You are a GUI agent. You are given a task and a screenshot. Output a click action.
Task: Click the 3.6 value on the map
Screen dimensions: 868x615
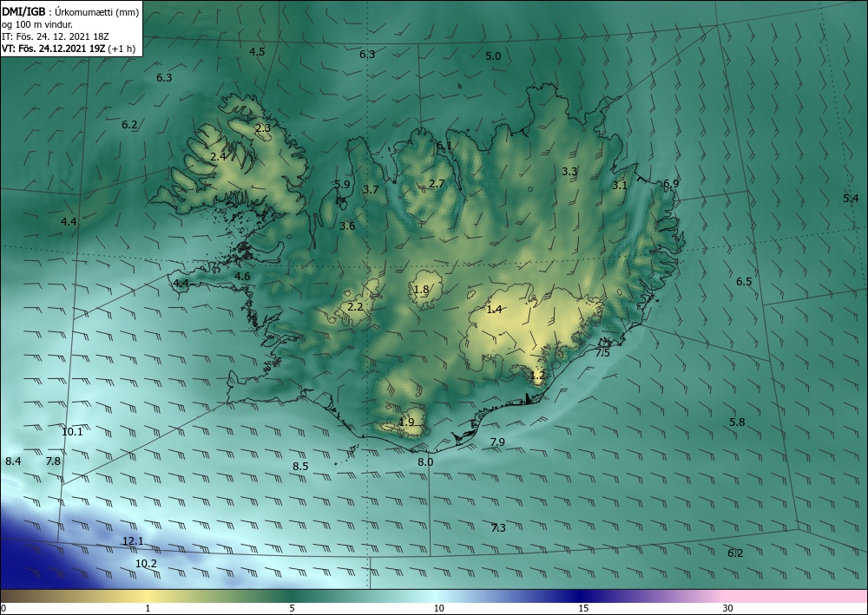[347, 226]
